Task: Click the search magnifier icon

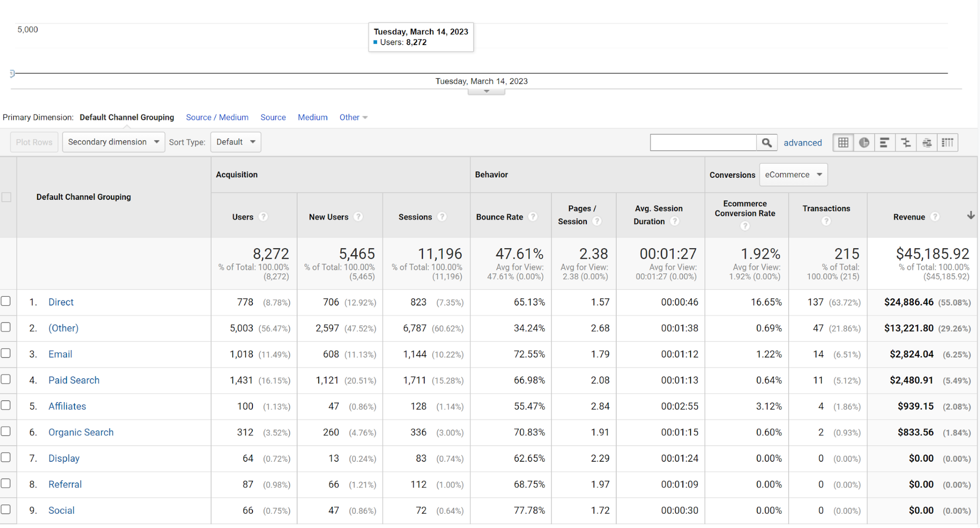Action: (767, 142)
